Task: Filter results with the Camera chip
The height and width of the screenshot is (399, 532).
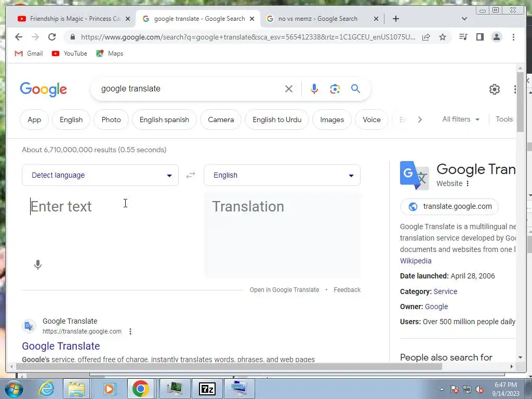Action: pyautogui.click(x=221, y=119)
